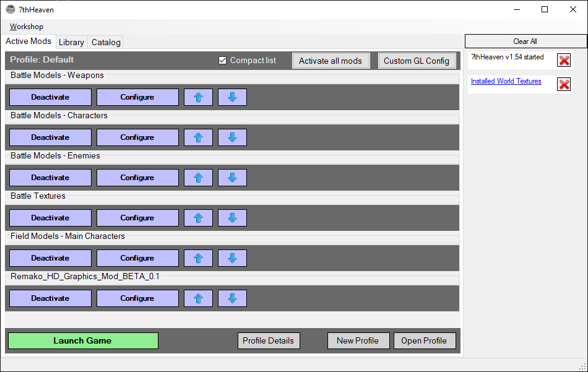Select the 'Battle Models - Enemies' label
The width and height of the screenshot is (588, 372).
coord(55,155)
